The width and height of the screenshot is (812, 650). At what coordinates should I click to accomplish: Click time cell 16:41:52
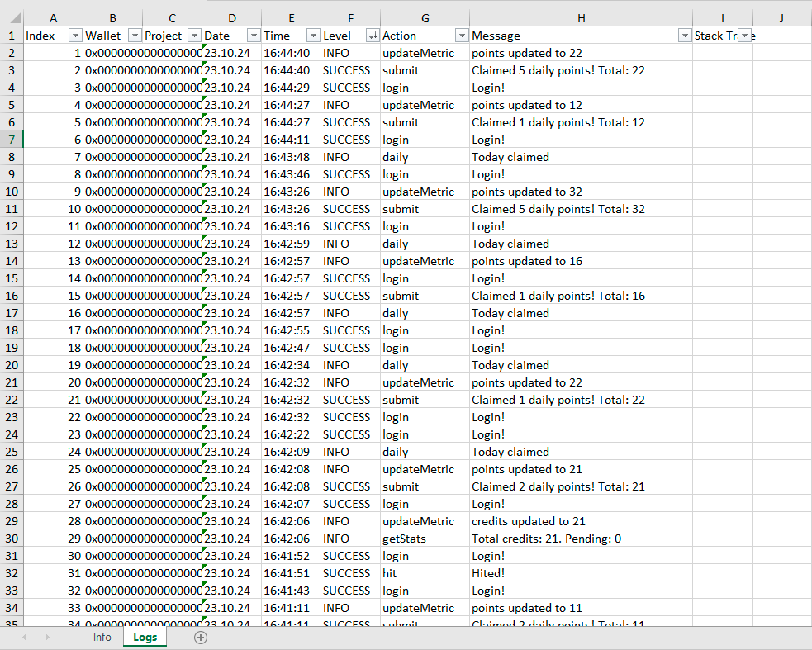291,556
